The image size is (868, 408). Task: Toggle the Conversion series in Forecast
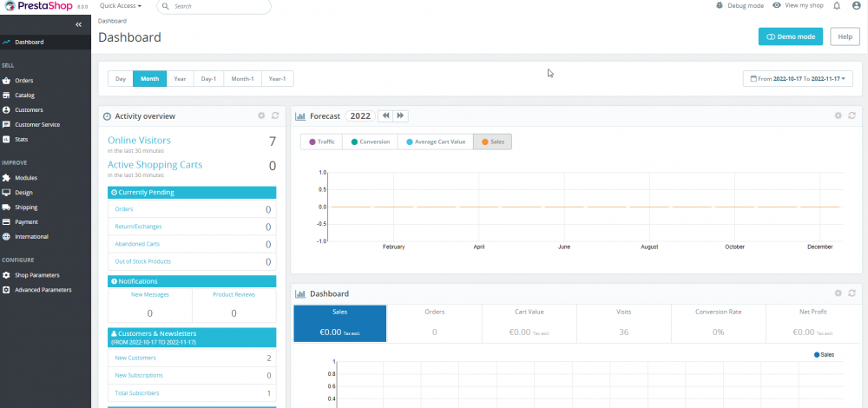pyautogui.click(x=370, y=141)
